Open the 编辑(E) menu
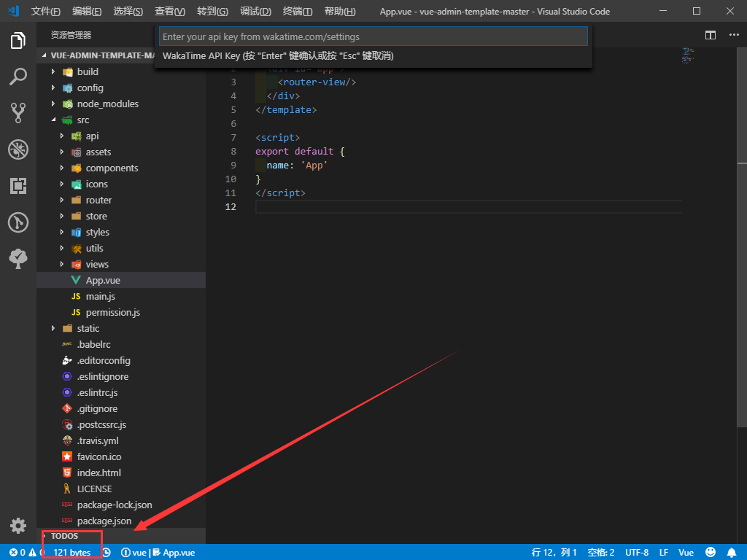Viewport: 747px width, 560px height. [x=87, y=12]
